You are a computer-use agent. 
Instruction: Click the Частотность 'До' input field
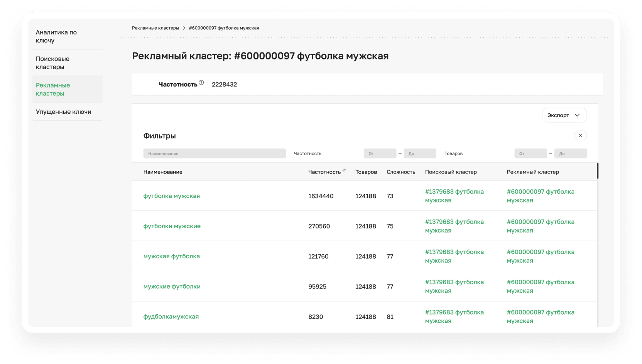click(420, 153)
